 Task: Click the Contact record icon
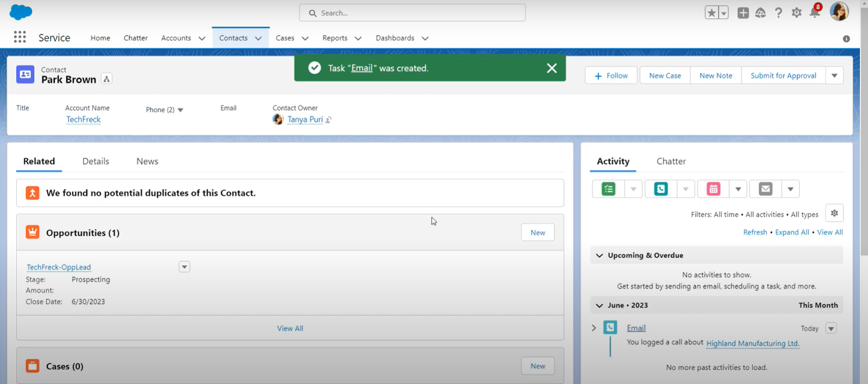pyautogui.click(x=25, y=74)
